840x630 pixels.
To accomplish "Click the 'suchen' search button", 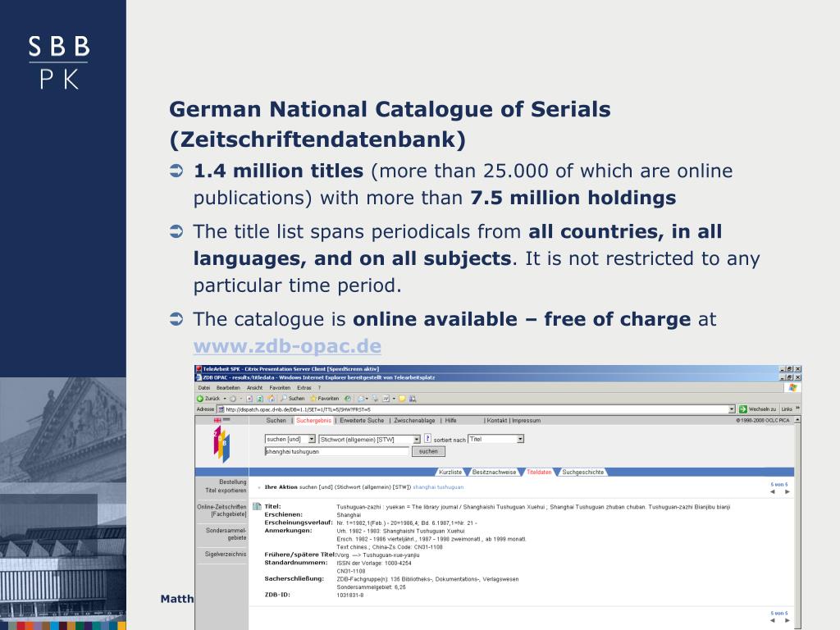I will (428, 452).
